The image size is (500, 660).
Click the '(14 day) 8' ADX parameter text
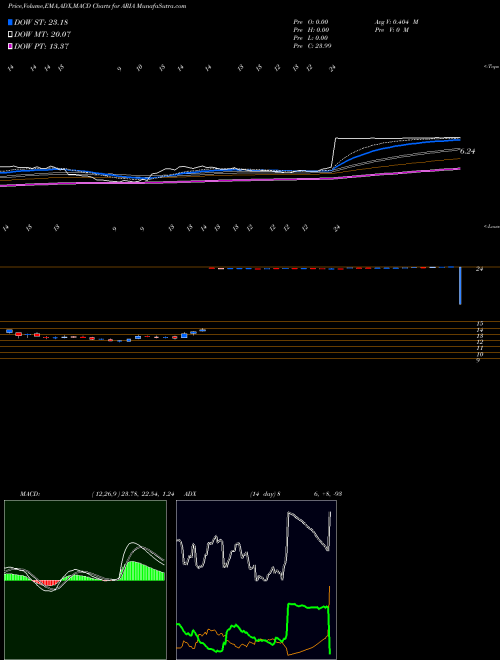[265, 494]
